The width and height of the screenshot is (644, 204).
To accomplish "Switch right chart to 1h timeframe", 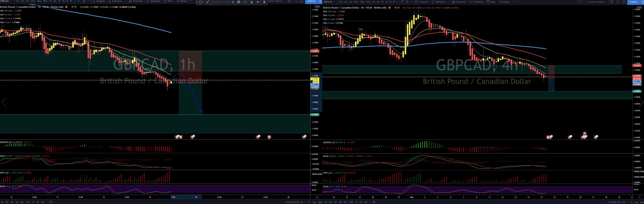I will coord(374,2).
